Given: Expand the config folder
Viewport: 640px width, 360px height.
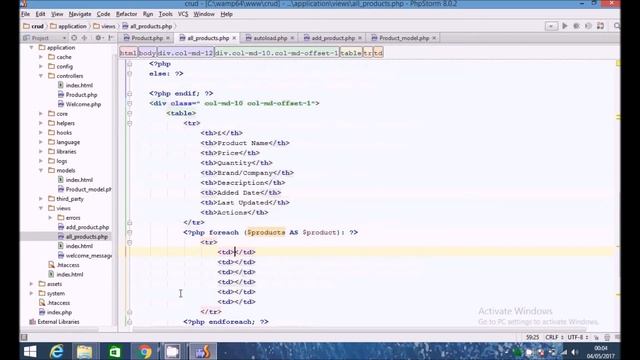Looking at the screenshot, I should (41, 66).
